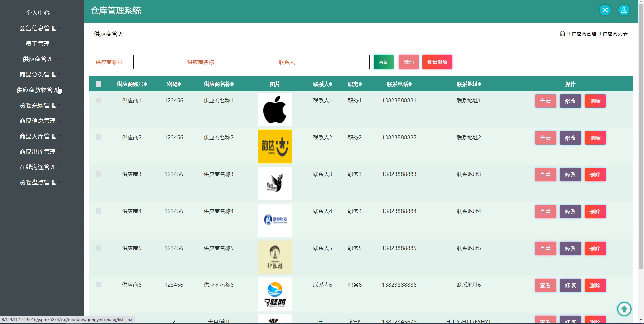This screenshot has height=324, width=644.
Task: Expand the 货物采购管理 sidebar menu
Action: tap(40, 105)
